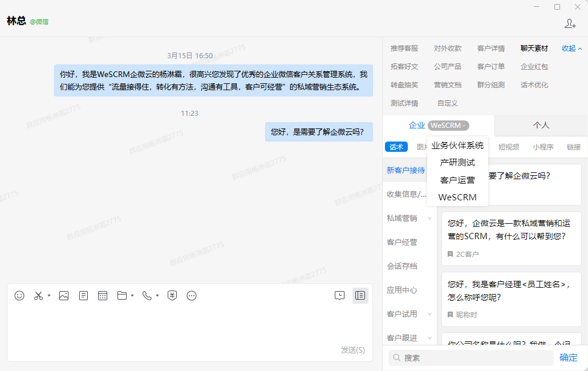Expand the 客户试用 category chevron
The height and width of the screenshot is (371, 588).
pyautogui.click(x=430, y=314)
